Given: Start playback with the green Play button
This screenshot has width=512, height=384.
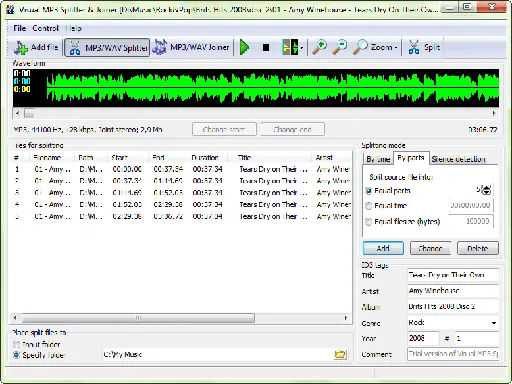Looking at the screenshot, I should [244, 48].
